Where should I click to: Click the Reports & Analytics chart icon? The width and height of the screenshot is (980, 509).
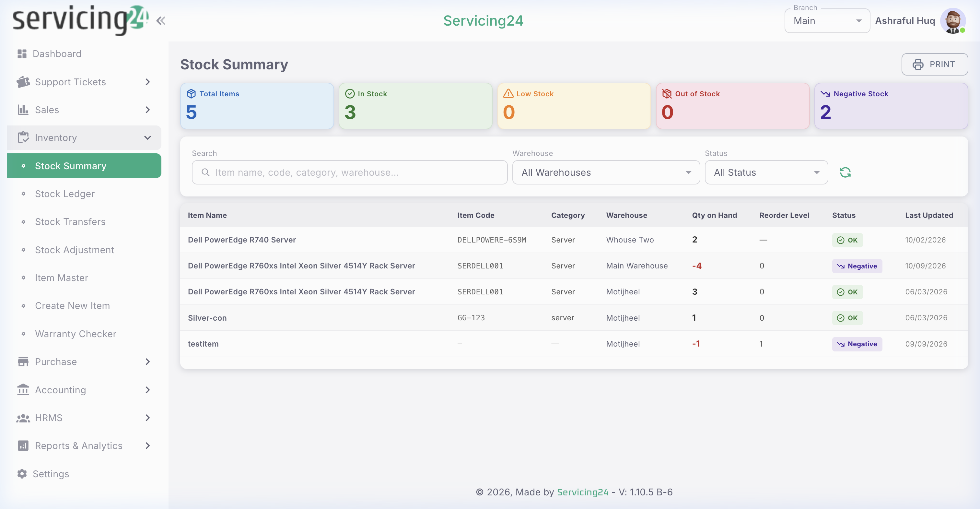coord(23,446)
